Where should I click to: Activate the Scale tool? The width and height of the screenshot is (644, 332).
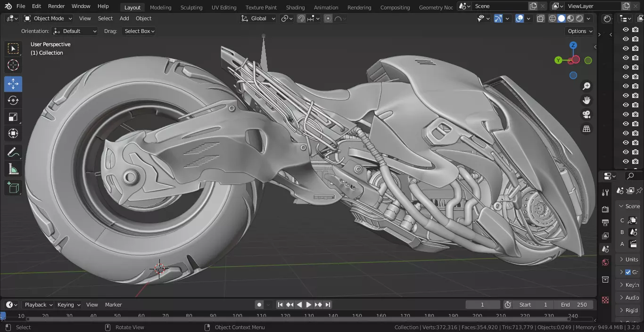click(13, 117)
